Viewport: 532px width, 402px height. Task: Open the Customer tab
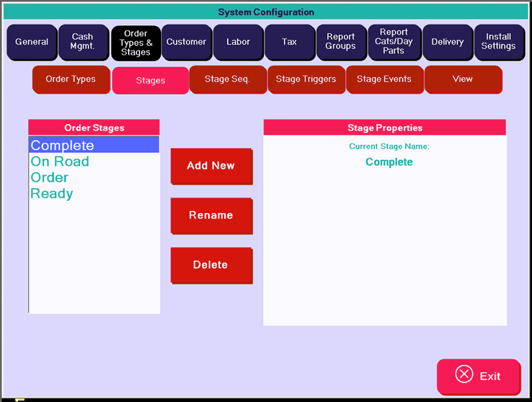click(187, 42)
